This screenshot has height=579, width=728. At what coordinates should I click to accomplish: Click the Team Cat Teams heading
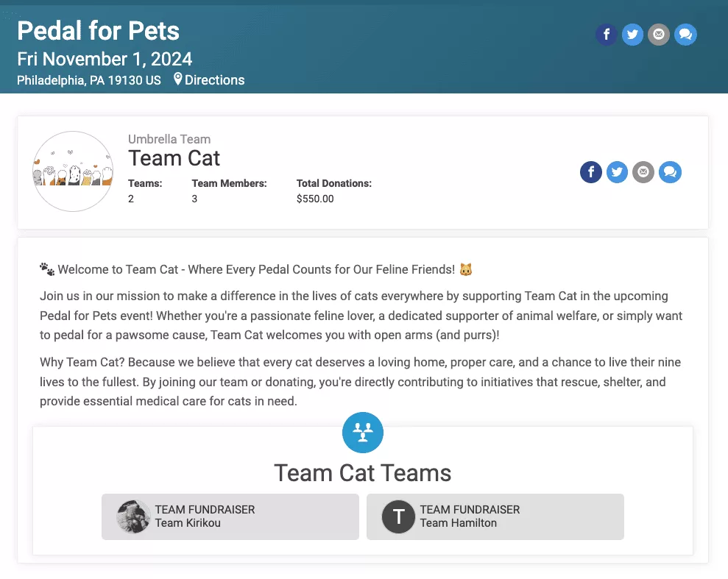pyautogui.click(x=363, y=473)
